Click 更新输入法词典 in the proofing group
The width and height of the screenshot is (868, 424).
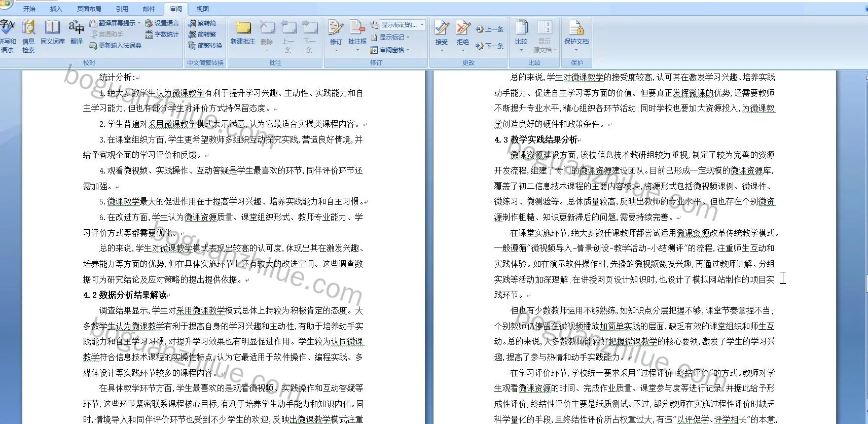(116, 46)
